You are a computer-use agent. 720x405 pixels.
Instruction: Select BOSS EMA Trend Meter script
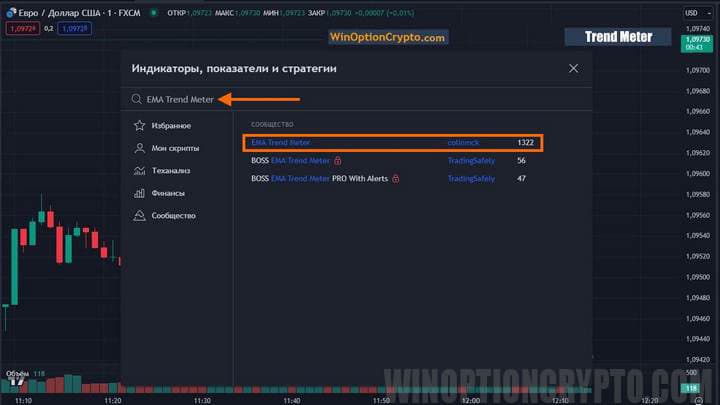290,160
